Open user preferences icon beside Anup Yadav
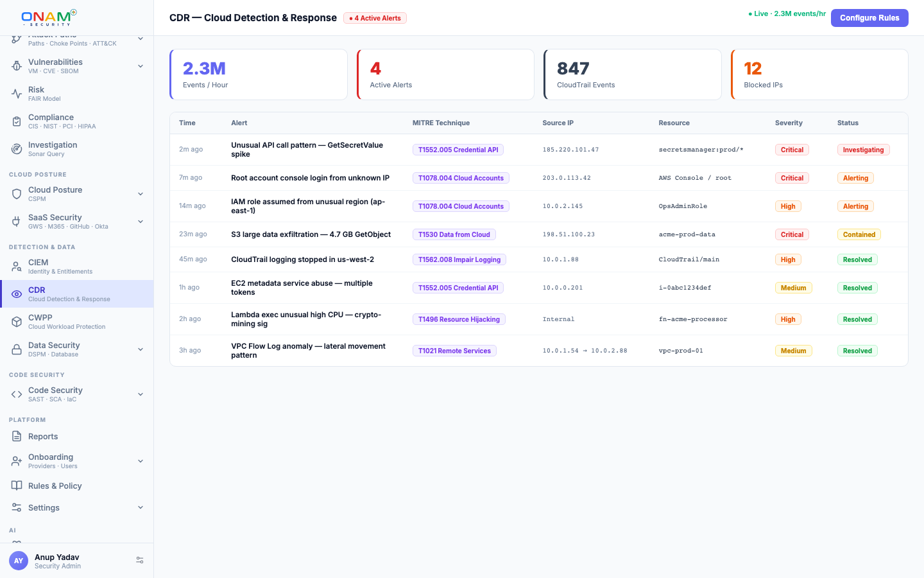The image size is (924, 578). (140, 561)
